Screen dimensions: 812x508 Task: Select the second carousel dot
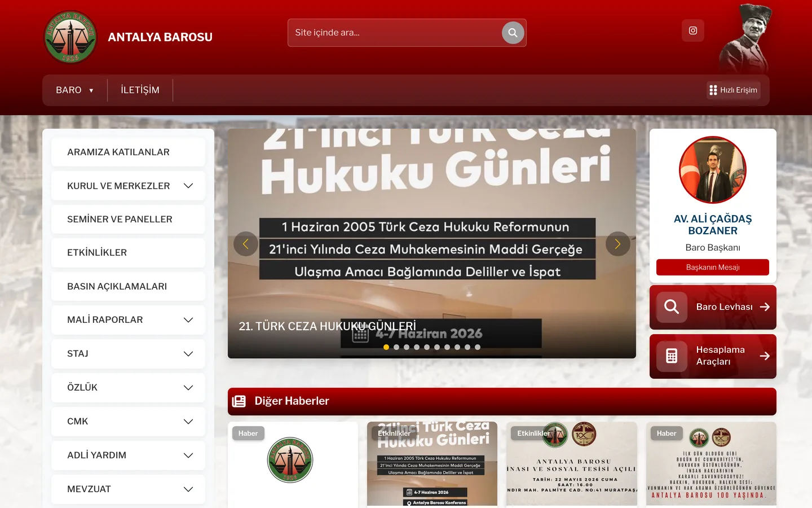point(396,347)
